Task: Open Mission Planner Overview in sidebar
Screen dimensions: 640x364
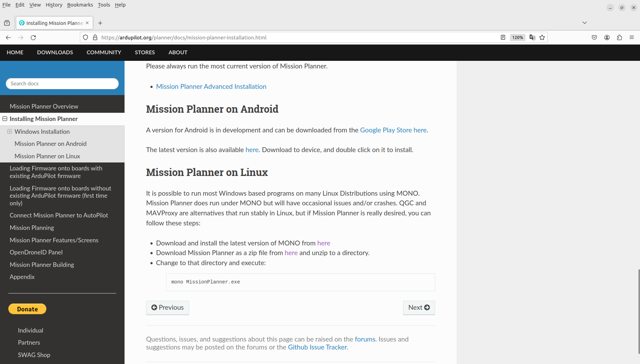Action: (x=44, y=106)
